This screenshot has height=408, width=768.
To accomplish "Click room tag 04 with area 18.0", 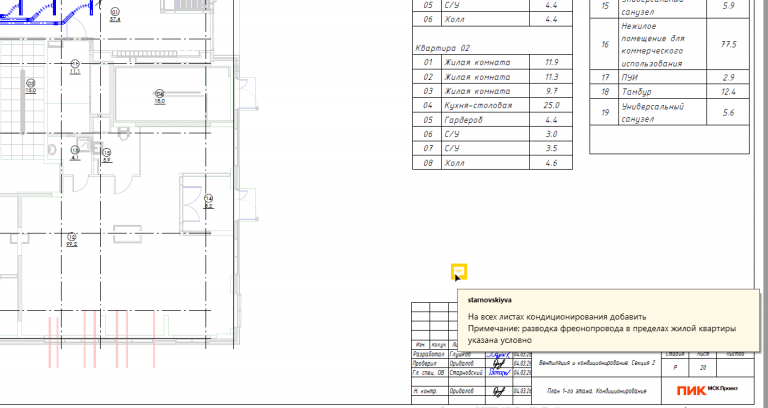I will tap(160, 97).
